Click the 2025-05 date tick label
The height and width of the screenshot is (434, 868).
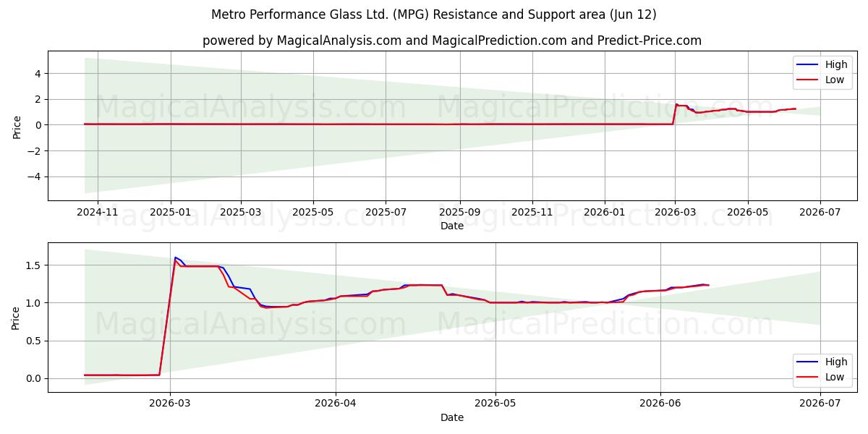(313, 212)
